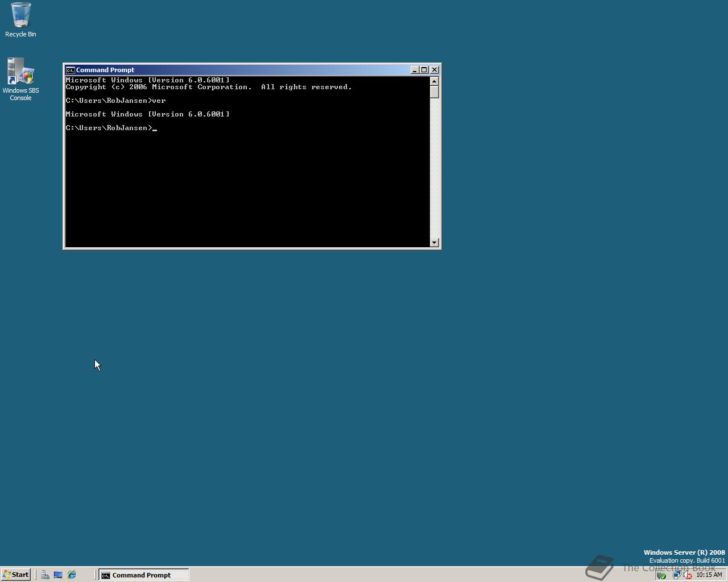The image size is (728, 582).
Task: Open the Start menu
Action: (15, 575)
